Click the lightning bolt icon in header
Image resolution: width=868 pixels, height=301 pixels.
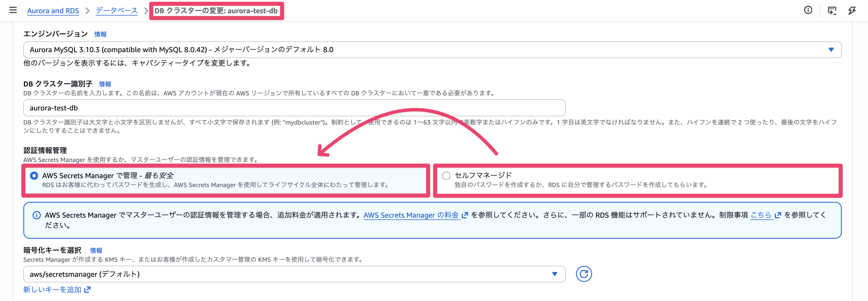click(x=852, y=10)
